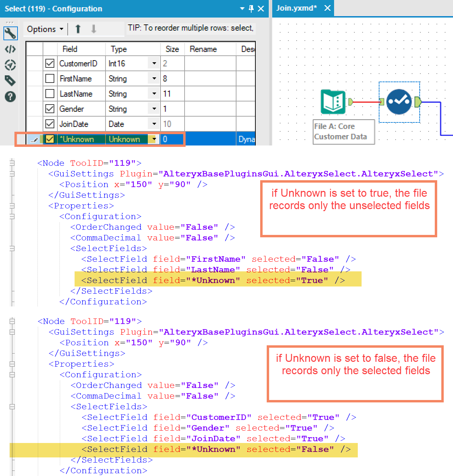Open the annotation tag icon
This screenshot has height=476, width=453.
click(x=10, y=81)
